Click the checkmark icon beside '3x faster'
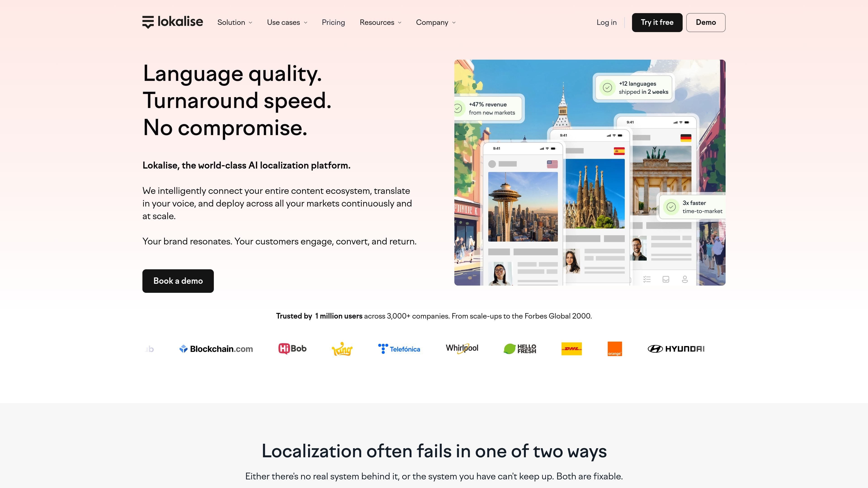 click(x=671, y=207)
